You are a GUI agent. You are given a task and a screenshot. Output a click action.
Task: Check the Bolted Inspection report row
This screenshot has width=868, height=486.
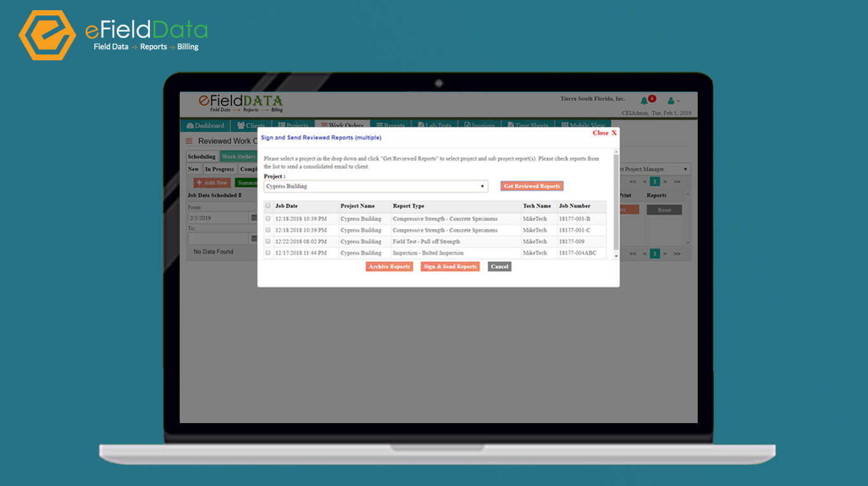(268, 253)
